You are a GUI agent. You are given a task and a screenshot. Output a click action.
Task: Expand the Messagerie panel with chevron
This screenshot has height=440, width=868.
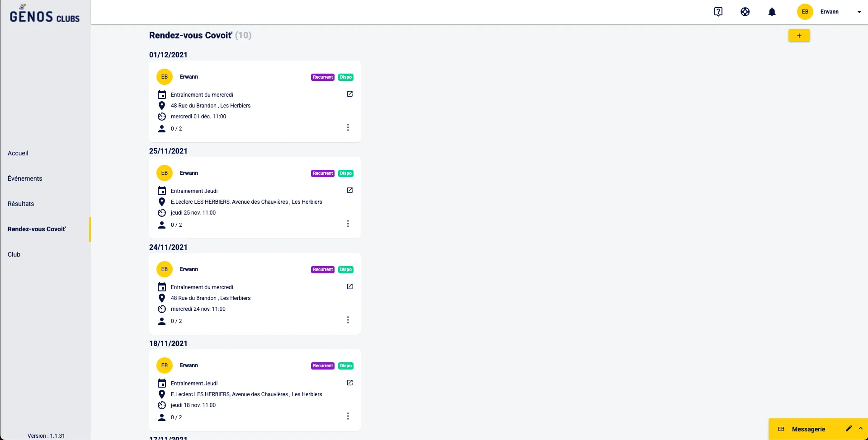[861, 428]
